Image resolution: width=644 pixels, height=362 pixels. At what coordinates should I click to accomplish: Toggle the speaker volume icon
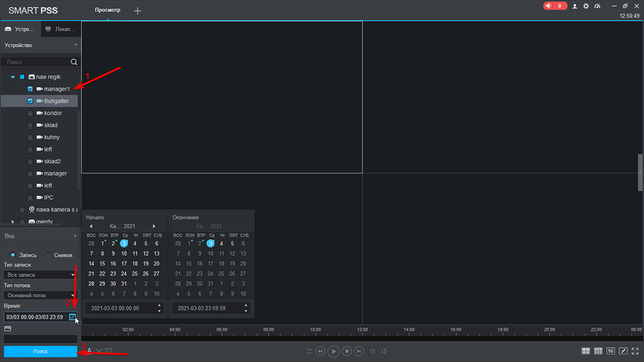(x=385, y=351)
